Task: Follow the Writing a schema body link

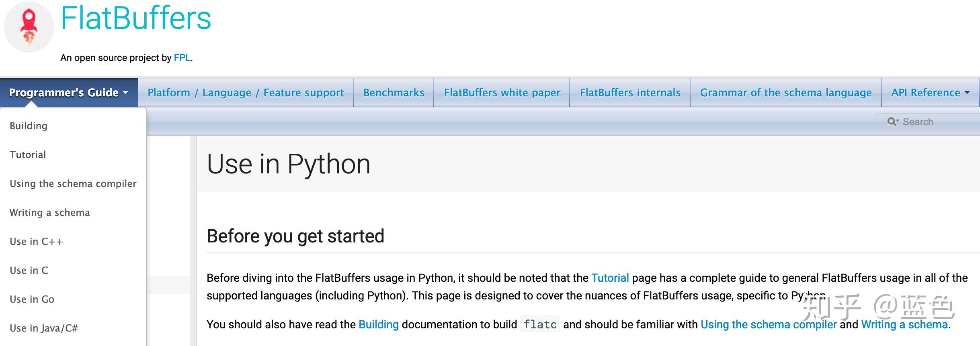Action: click(904, 324)
